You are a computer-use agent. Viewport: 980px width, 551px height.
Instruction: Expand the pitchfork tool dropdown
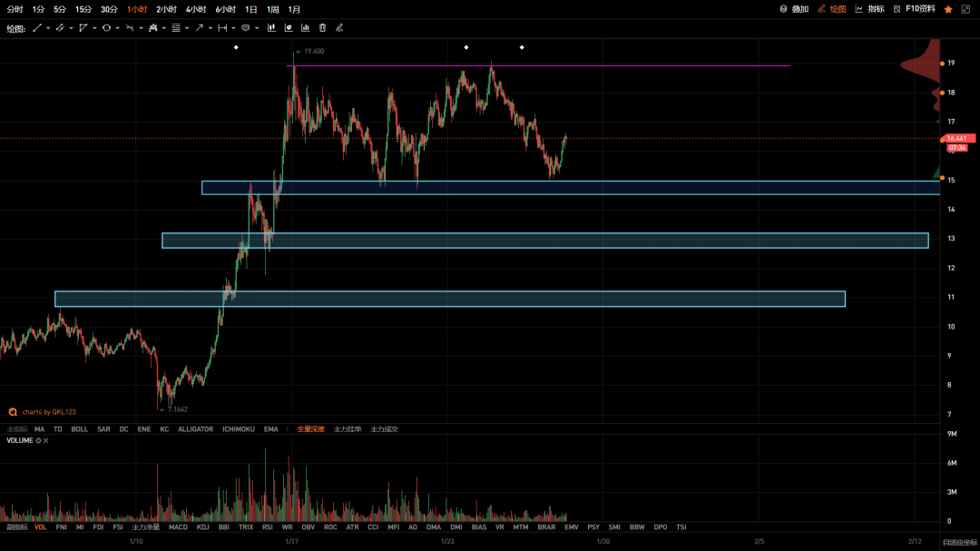coord(163,28)
